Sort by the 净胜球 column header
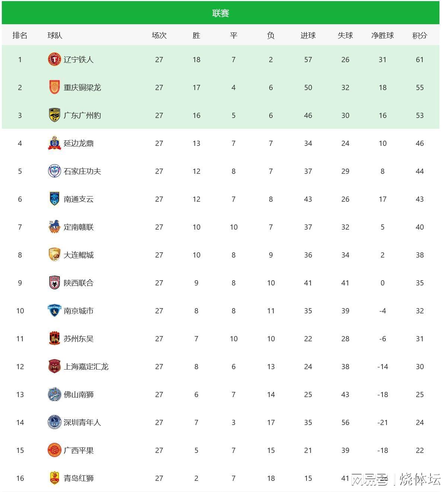 coord(382,35)
